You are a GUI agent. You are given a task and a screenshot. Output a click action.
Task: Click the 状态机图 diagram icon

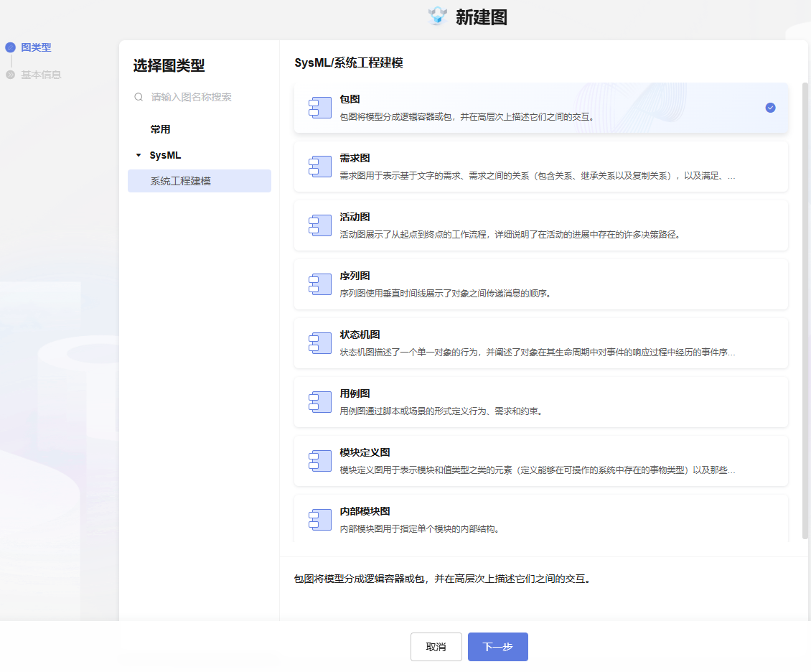coord(319,343)
